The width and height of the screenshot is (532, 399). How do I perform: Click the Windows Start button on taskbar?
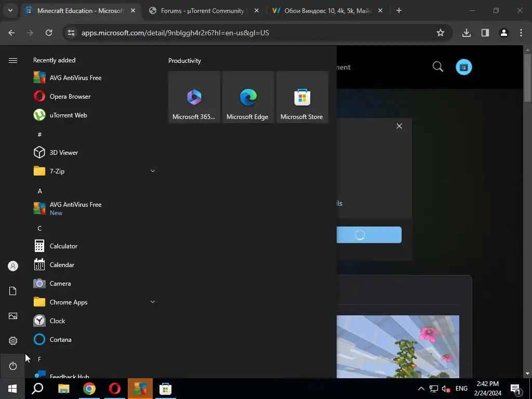[x=12, y=389]
